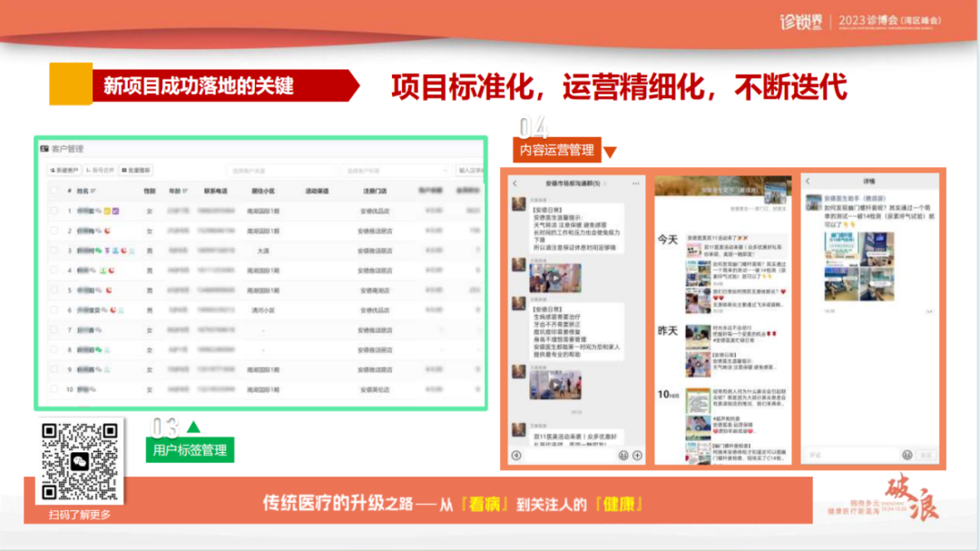Check the box for customer row 3
Viewport: 980px width, 551px height.
point(54,251)
